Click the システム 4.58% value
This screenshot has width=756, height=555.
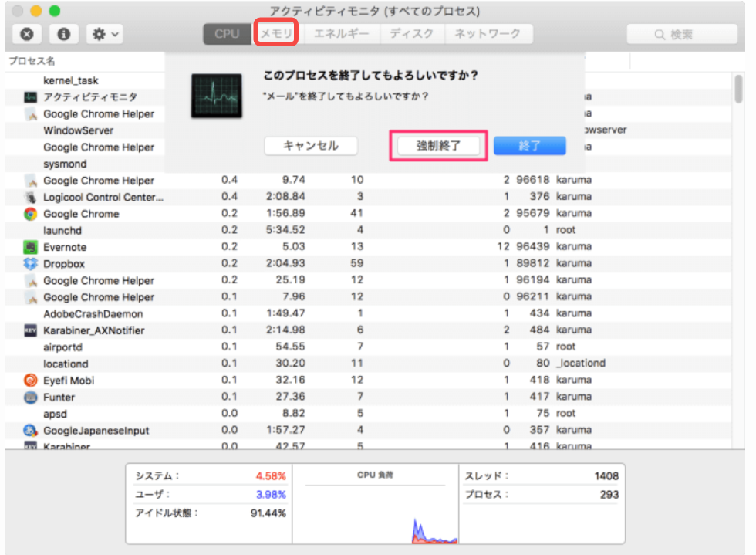tap(271, 476)
